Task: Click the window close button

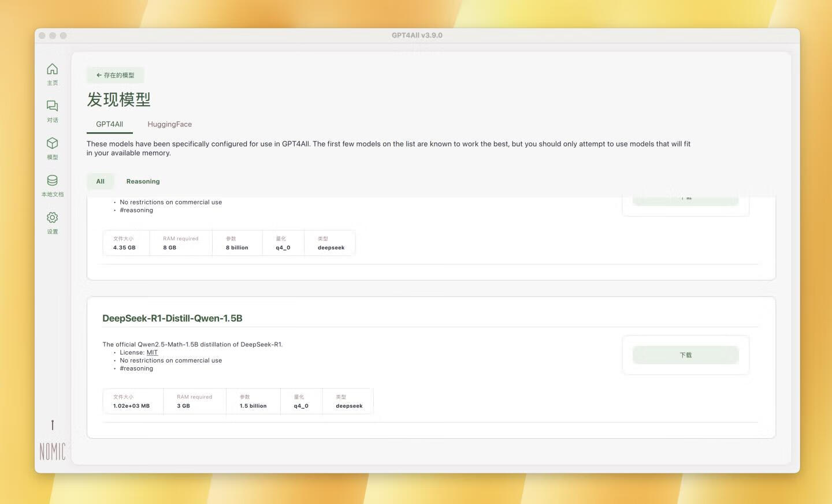Action: (x=42, y=35)
